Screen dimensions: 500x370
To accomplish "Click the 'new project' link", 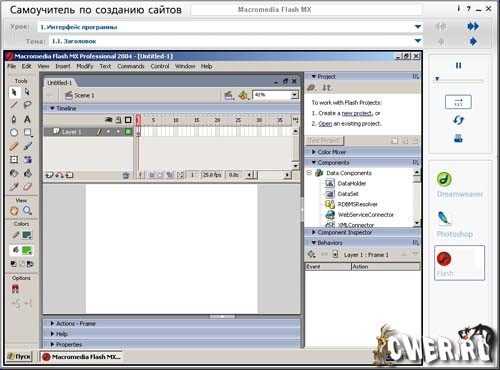I will 357,113.
